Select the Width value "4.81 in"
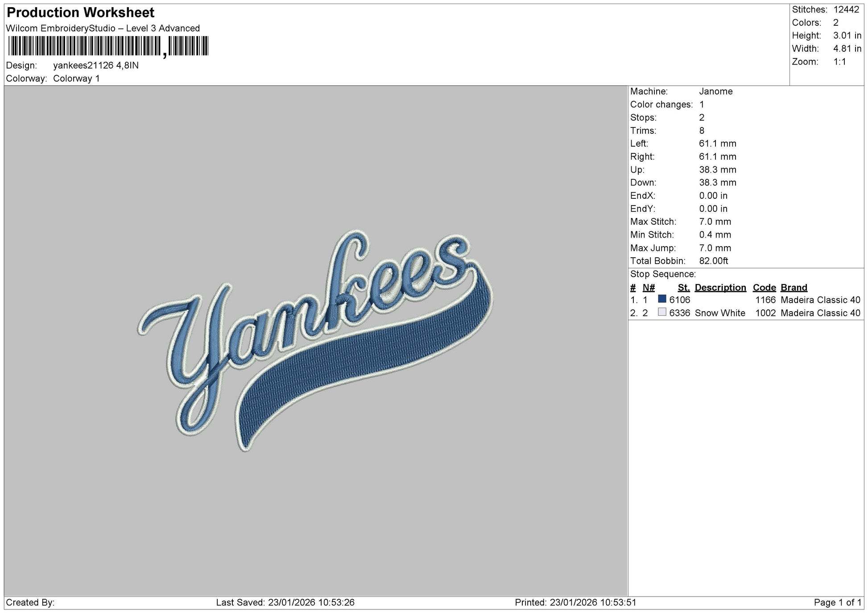This screenshot has height=613, width=868. pyautogui.click(x=847, y=49)
